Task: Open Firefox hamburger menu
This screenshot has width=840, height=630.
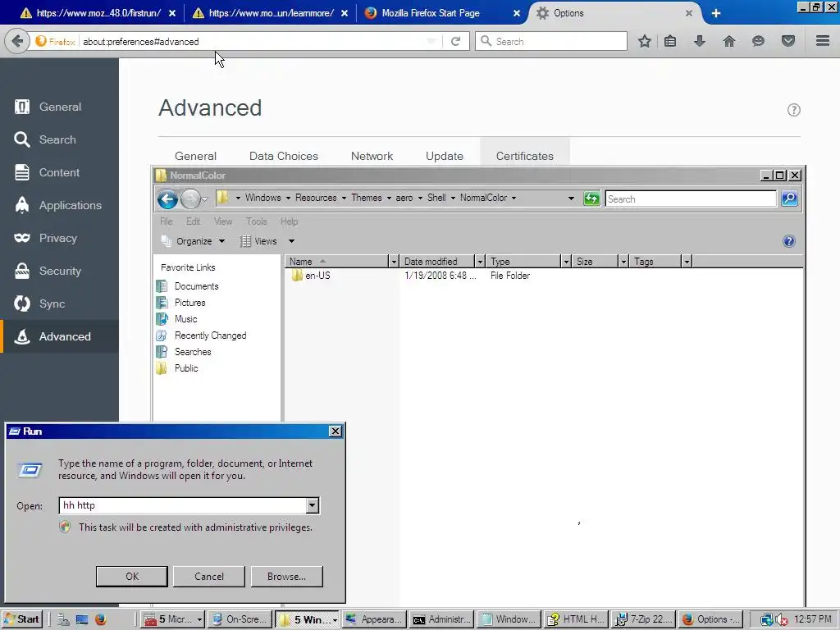Action: tap(823, 41)
